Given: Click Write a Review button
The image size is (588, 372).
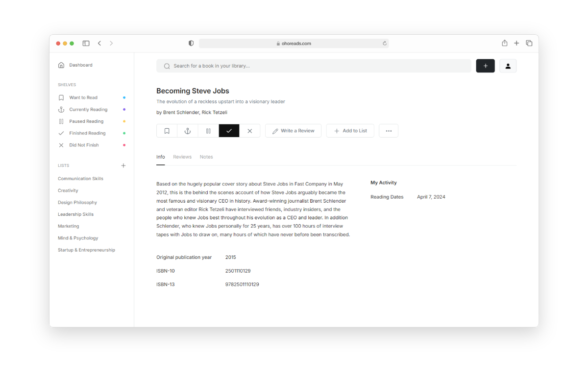Looking at the screenshot, I should tap(294, 131).
